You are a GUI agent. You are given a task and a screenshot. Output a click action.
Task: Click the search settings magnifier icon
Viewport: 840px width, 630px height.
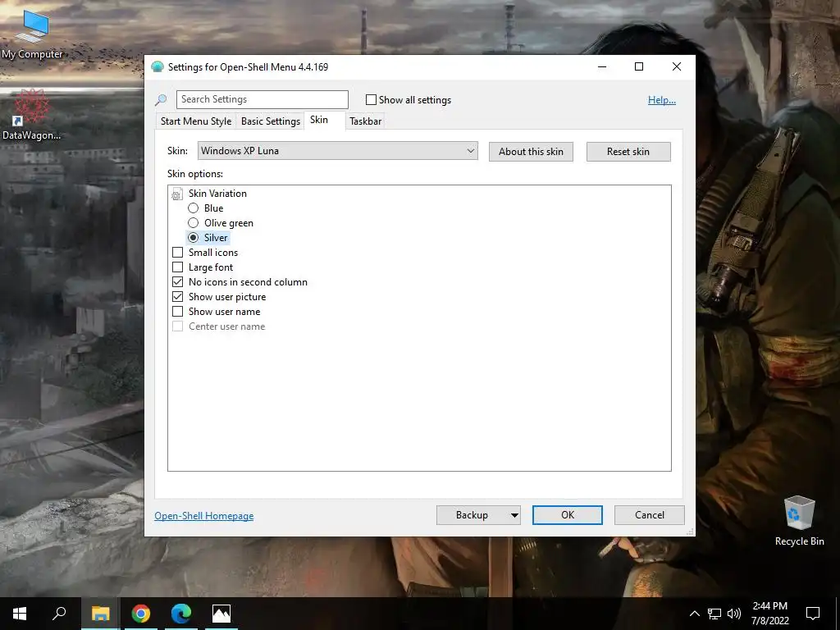(x=161, y=99)
